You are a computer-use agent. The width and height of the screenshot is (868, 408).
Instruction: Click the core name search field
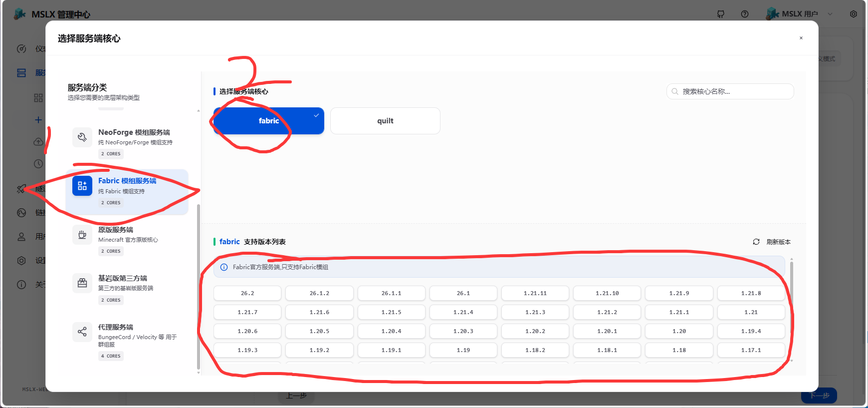pyautogui.click(x=730, y=91)
